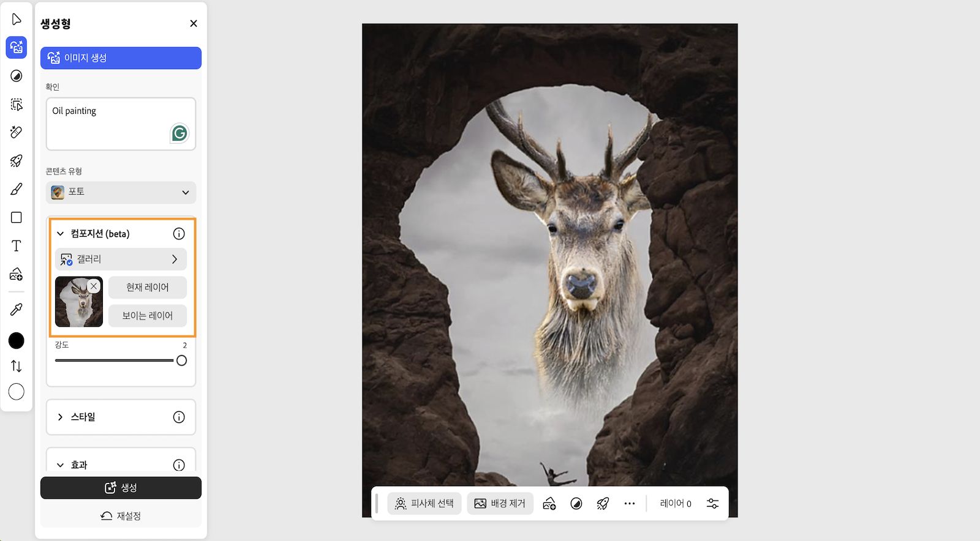Image resolution: width=980 pixels, height=541 pixels.
Task: Open the Grammarly icon in prompt box
Action: click(179, 133)
